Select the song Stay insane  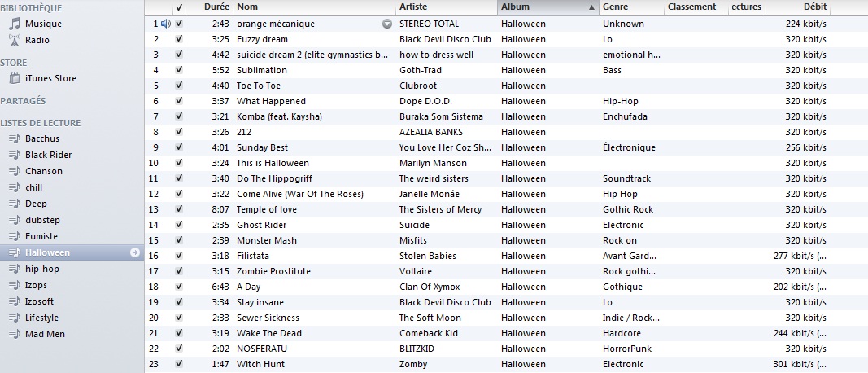tap(260, 303)
